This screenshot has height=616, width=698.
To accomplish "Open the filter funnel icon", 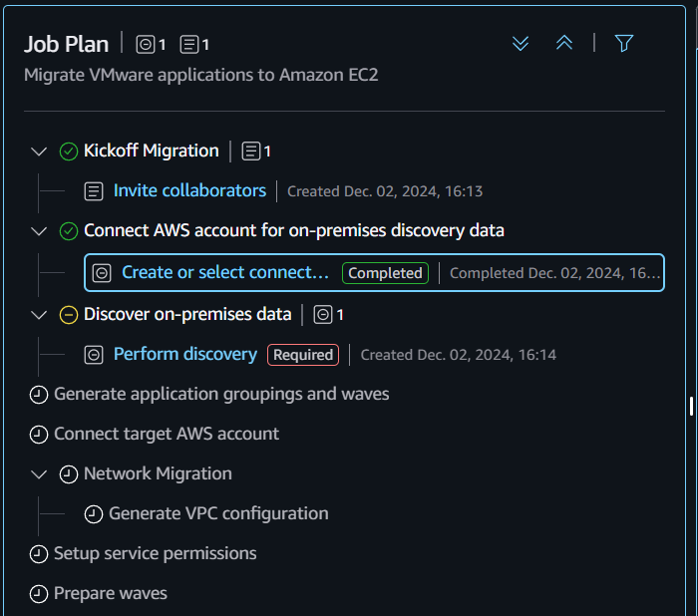I will click(x=624, y=43).
